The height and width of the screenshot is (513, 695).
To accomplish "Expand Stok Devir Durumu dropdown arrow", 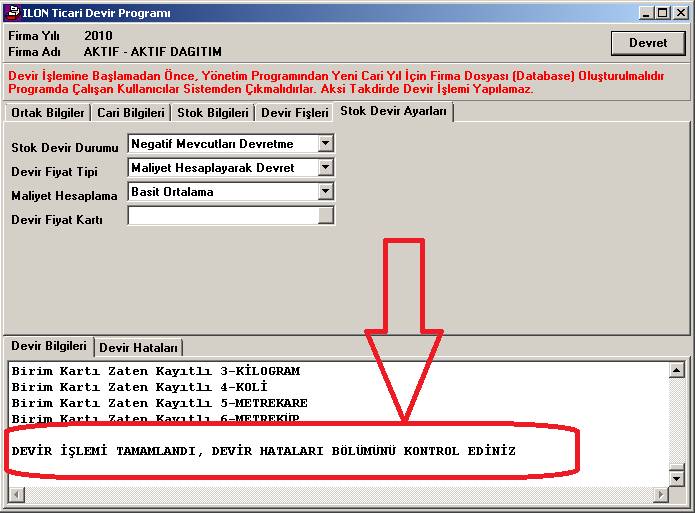I will (x=326, y=144).
